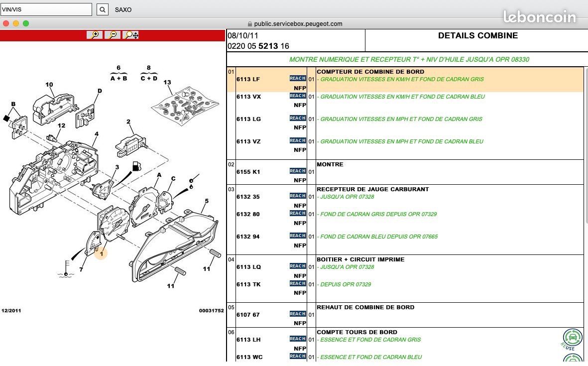The width and height of the screenshot is (588, 366).
Task: Click REACH badge for part 6155 K1
Action: coord(297,171)
